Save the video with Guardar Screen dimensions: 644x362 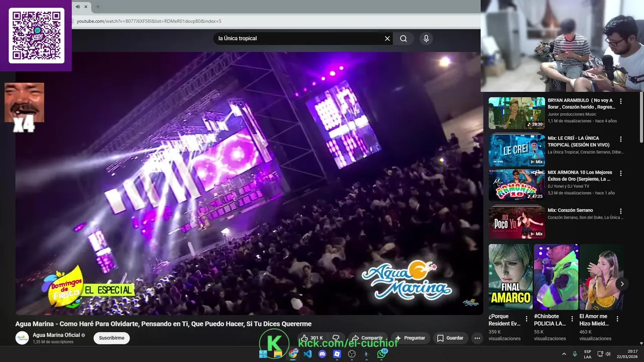pos(450,338)
